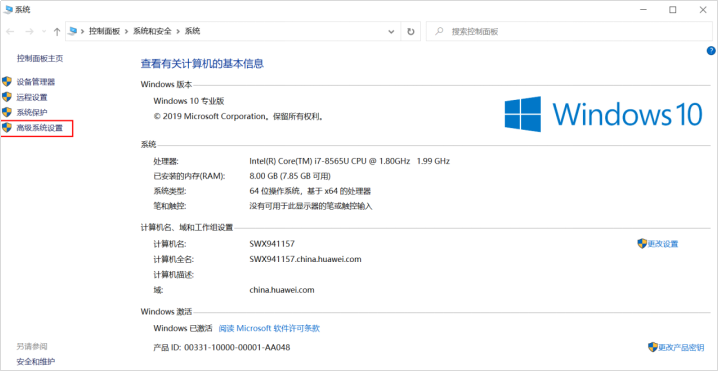Click the 搜索控制面板 search field

point(570,32)
